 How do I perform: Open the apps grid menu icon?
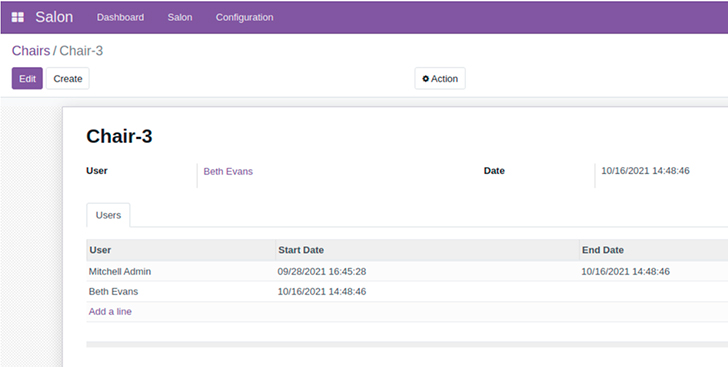pyautogui.click(x=18, y=17)
